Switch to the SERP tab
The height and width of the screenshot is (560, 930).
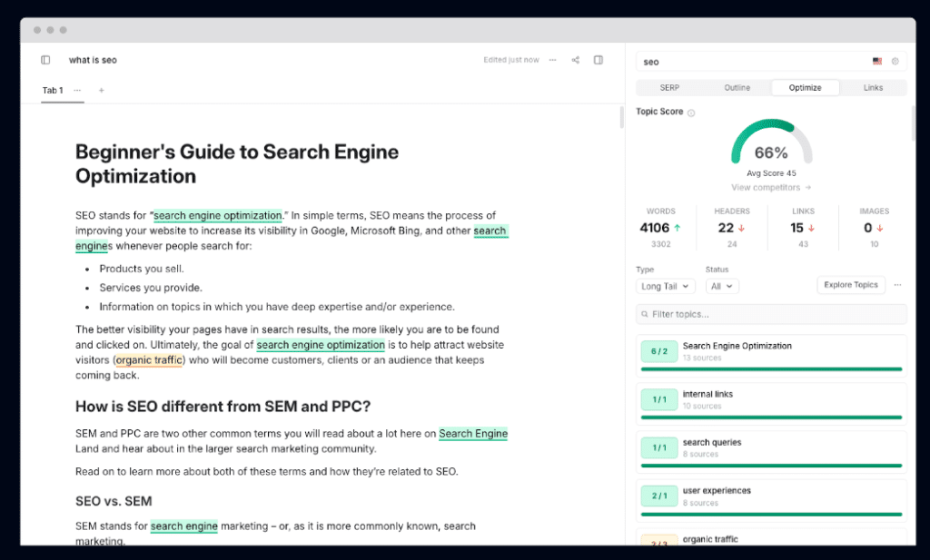[669, 88]
